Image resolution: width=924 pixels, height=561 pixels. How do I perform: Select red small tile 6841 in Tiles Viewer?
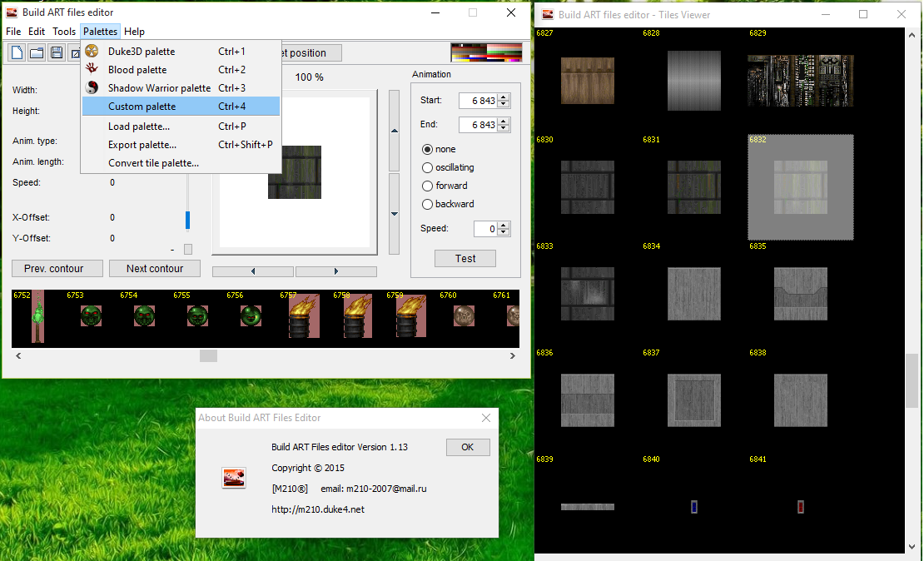(800, 507)
